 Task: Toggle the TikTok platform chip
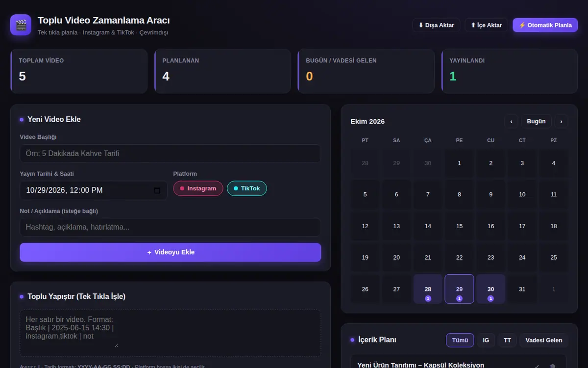(247, 188)
